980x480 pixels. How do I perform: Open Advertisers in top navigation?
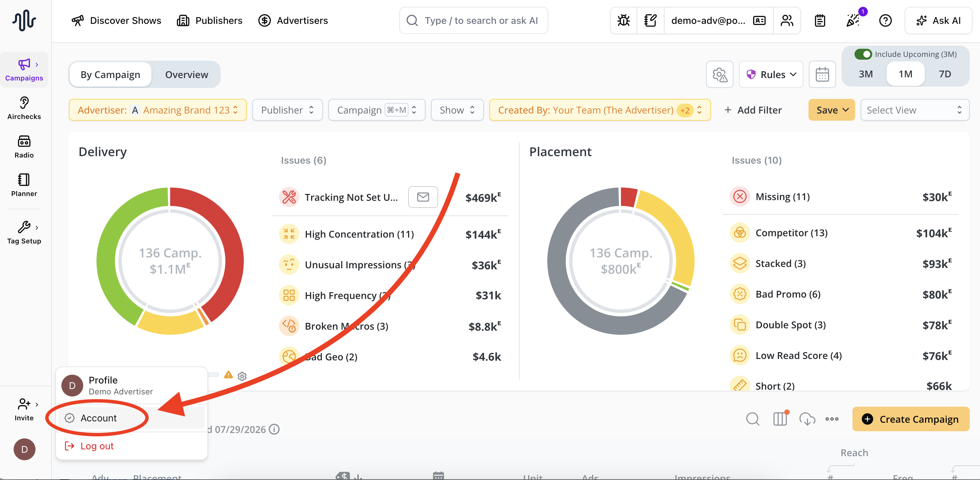(x=293, y=20)
